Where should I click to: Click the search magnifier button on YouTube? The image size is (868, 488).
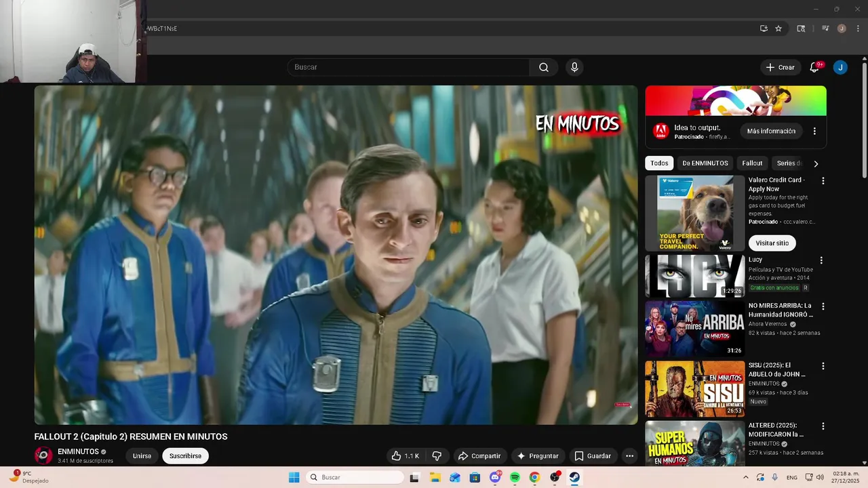point(544,67)
